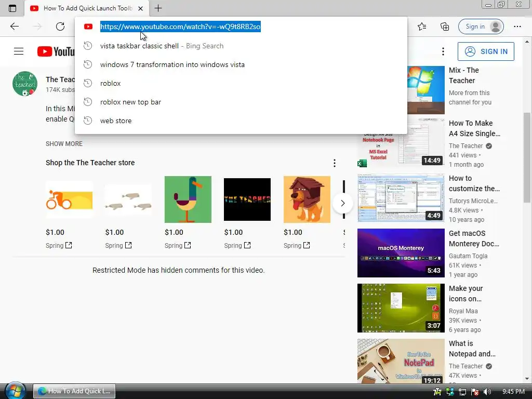Close the How To Add Quick Launch tab
Image resolution: width=532 pixels, height=399 pixels.
coord(140,8)
